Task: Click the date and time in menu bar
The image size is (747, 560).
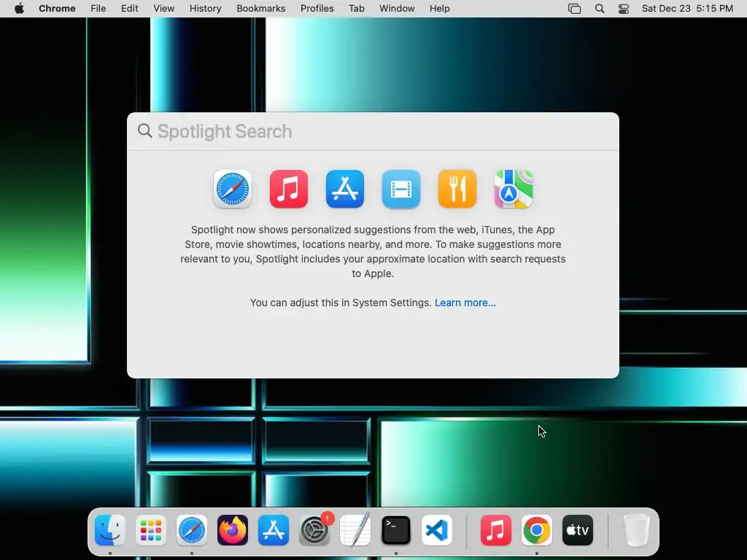Action: (x=687, y=9)
